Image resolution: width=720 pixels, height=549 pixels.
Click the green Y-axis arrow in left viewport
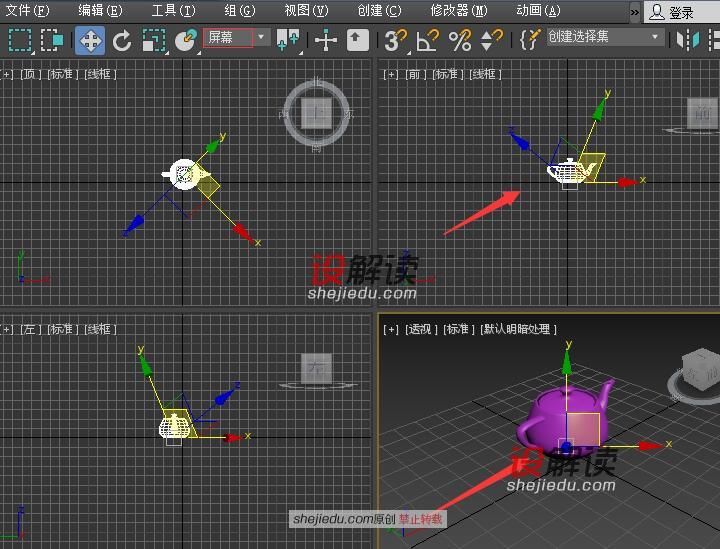coord(146,366)
